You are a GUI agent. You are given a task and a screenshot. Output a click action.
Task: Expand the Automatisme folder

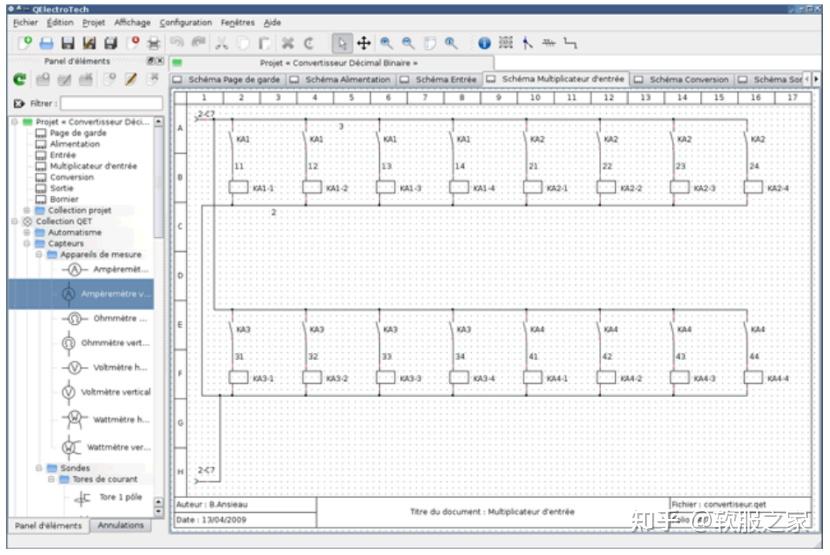coord(26,232)
